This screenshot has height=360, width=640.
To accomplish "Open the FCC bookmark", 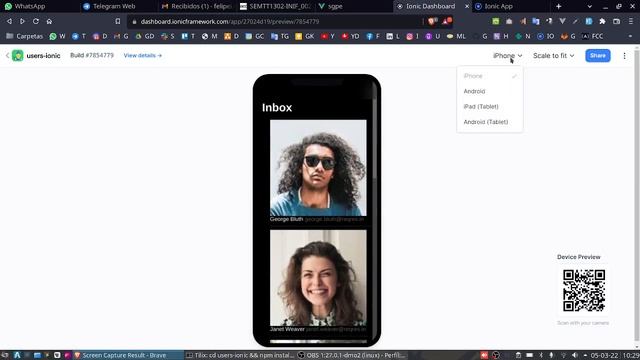I will tap(593, 36).
